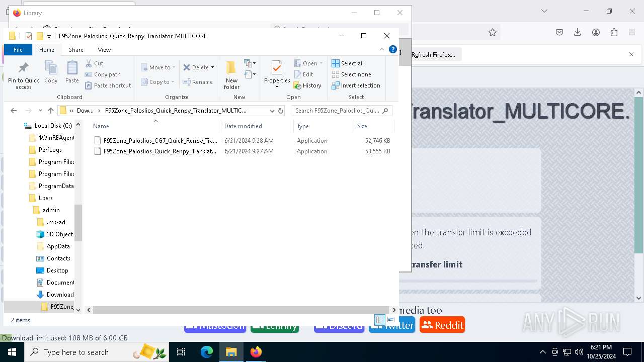Screen dimensions: 644x362
Task: Open the Reddit share link
Action: click(x=442, y=325)
